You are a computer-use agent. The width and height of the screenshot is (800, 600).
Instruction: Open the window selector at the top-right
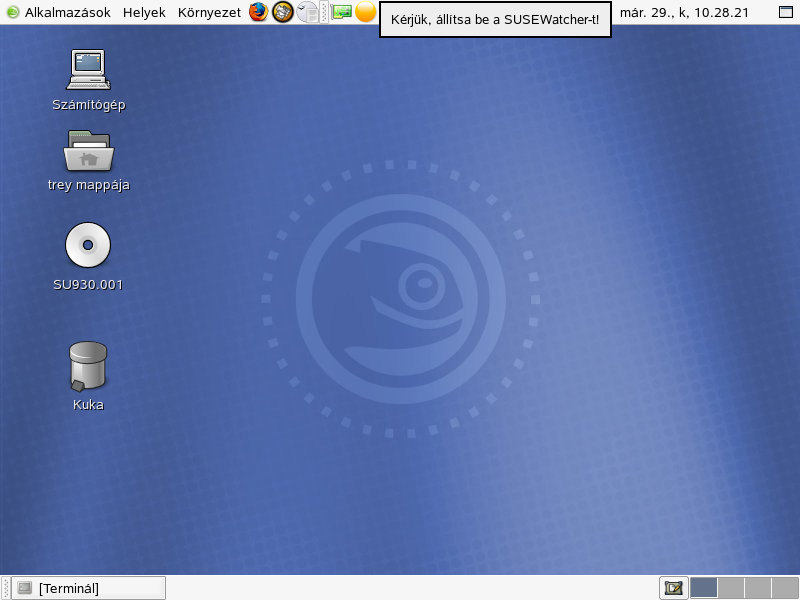pos(786,12)
